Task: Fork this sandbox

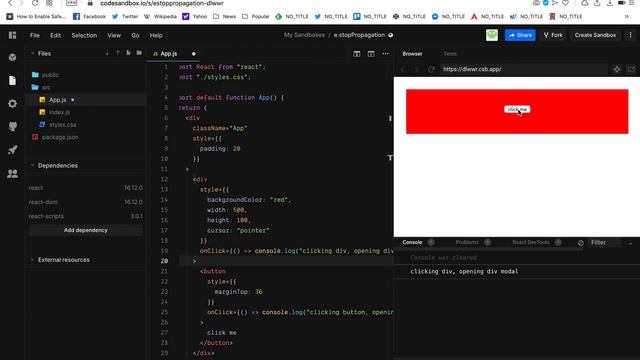Action: click(553, 35)
